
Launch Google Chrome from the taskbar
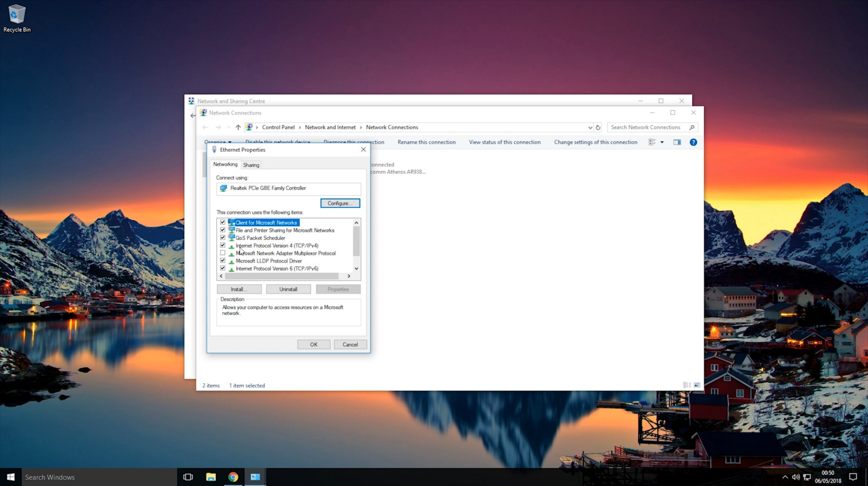coord(233,477)
